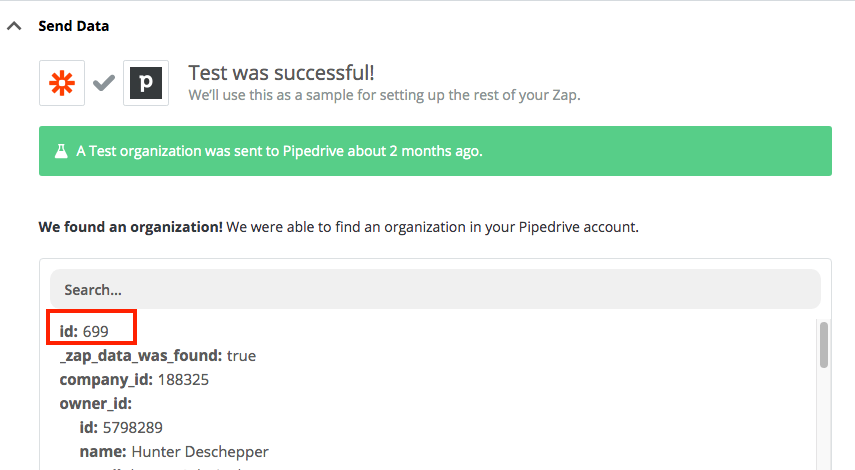The image size is (855, 470).
Task: Select the company_id: 188325 row
Action: 134,379
